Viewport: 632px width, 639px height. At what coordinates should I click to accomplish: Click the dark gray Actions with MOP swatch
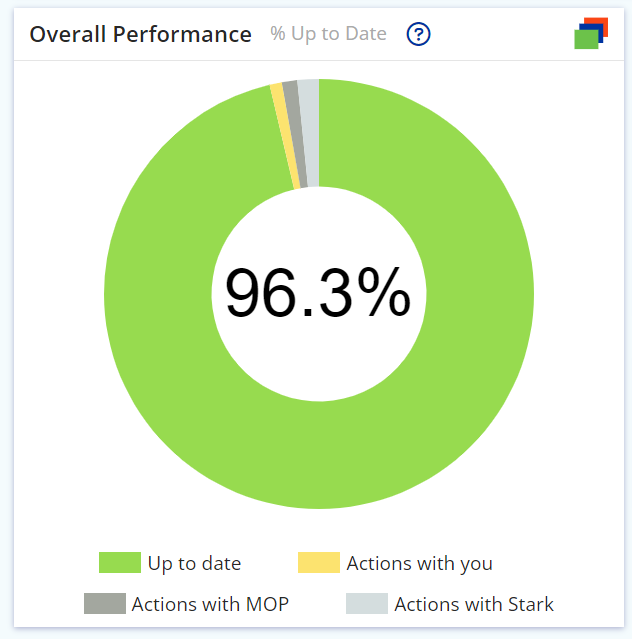point(104,604)
